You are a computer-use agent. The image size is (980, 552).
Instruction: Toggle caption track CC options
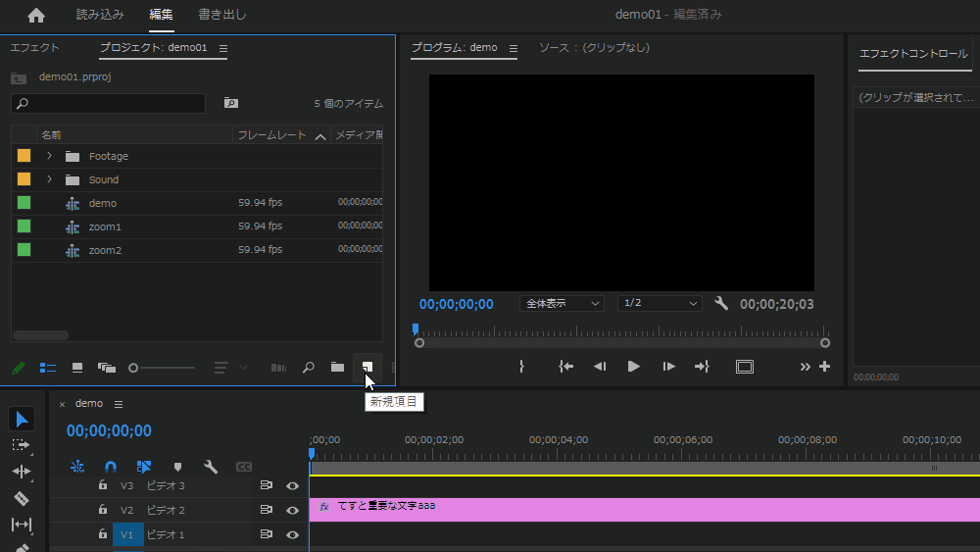(x=244, y=467)
